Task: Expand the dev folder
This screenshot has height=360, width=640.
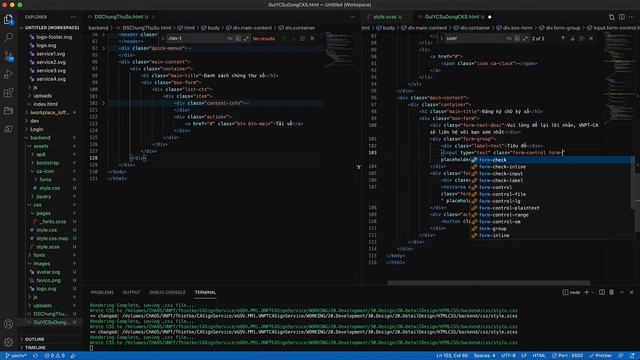Action: coord(35,121)
